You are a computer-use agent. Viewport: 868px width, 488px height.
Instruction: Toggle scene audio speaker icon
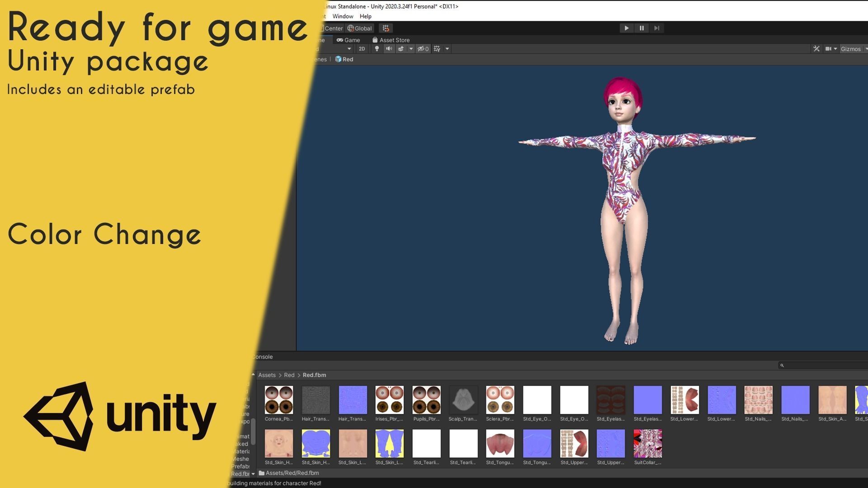[389, 49]
